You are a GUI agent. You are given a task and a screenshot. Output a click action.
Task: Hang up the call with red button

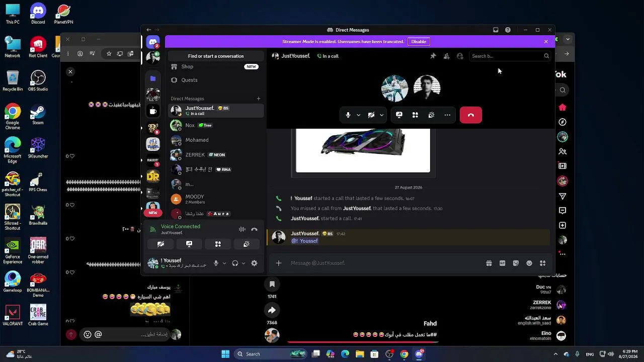[x=471, y=115]
